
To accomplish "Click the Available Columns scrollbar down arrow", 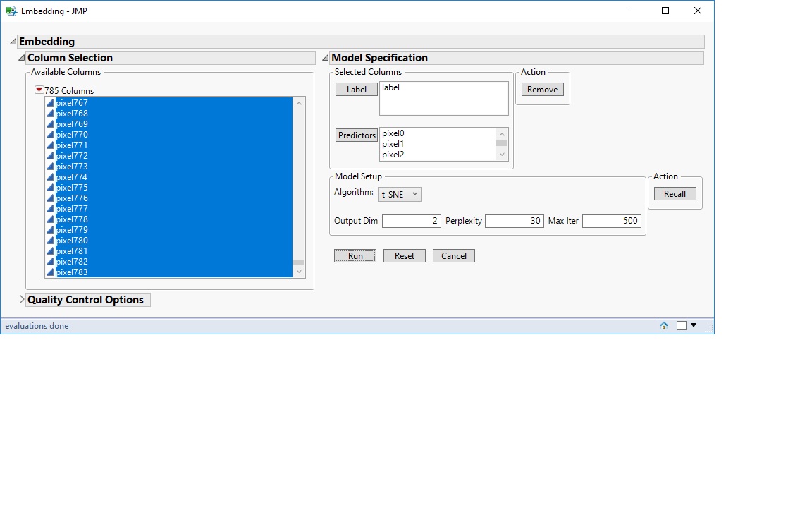I will coord(299,272).
